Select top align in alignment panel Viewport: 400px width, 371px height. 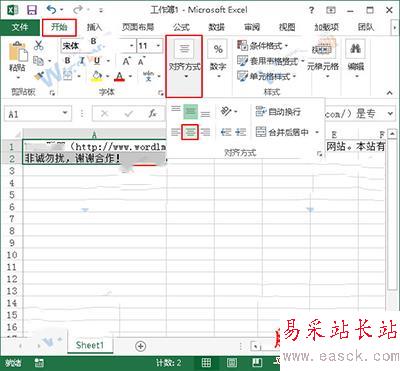[x=176, y=110]
